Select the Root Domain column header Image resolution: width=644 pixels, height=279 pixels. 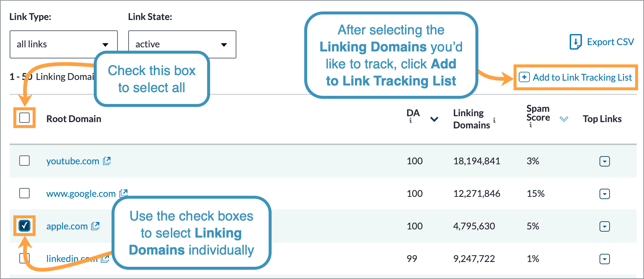(74, 118)
